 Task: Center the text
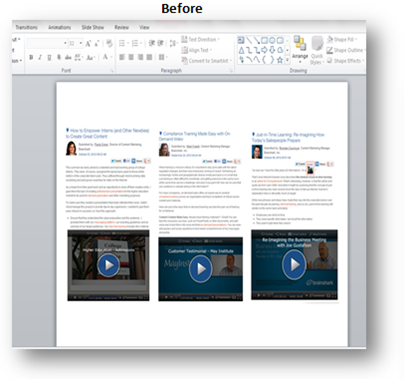131,57
